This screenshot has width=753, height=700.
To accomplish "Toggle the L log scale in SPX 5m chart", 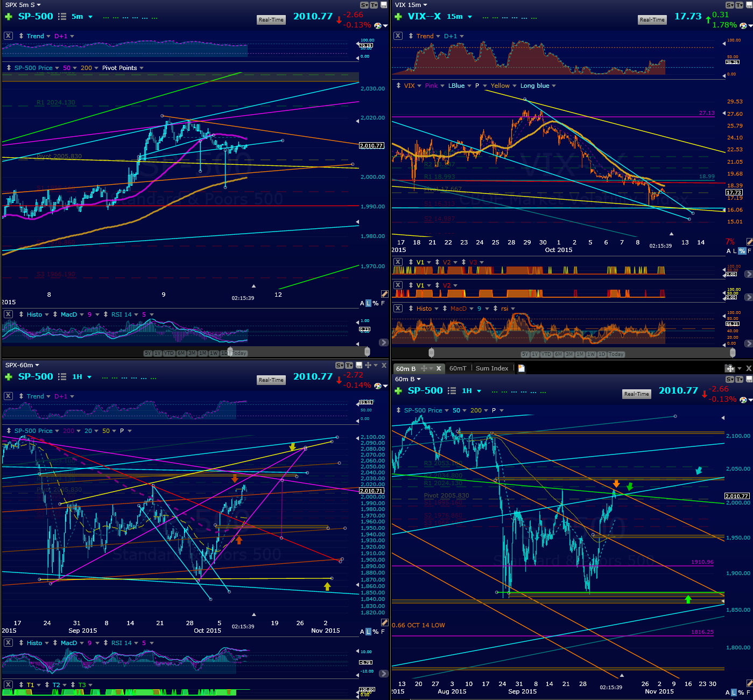I will point(369,303).
